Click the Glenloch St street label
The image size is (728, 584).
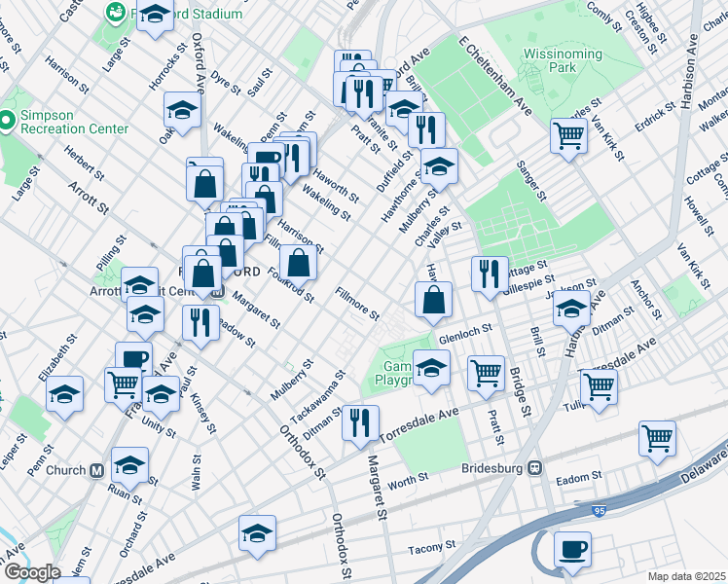[465, 333]
